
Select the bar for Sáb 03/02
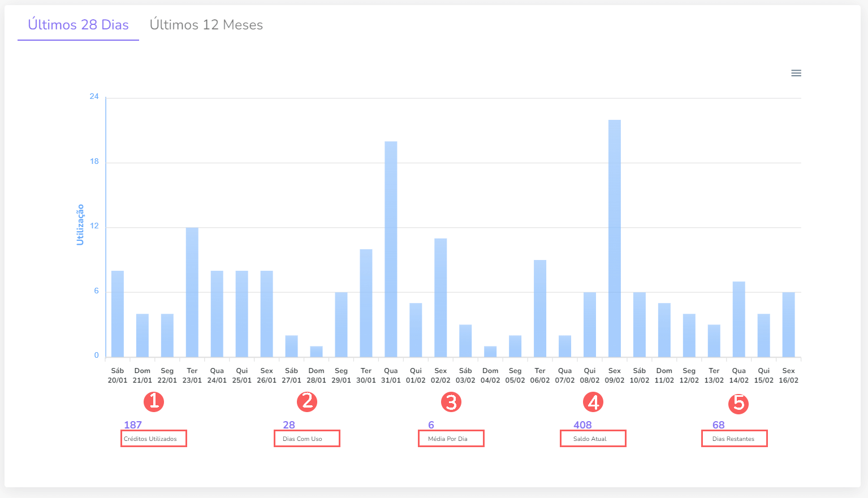click(x=465, y=341)
